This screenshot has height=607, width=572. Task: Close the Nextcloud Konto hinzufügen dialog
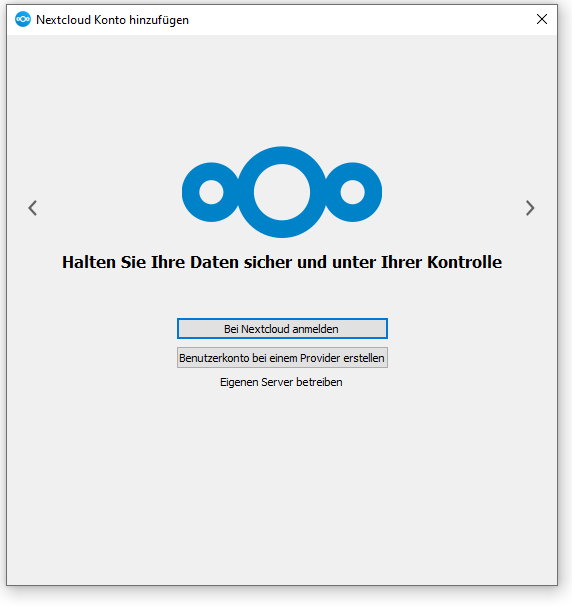pyautogui.click(x=542, y=19)
